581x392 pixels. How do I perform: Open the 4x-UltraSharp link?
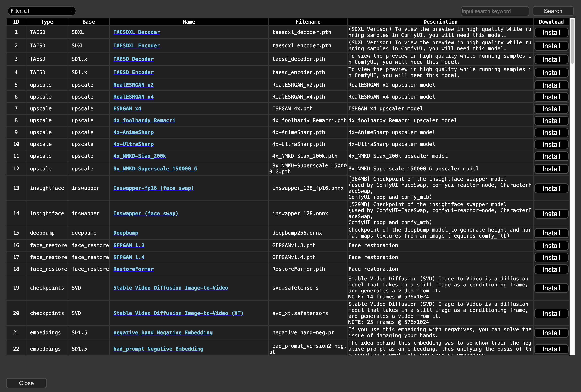pyautogui.click(x=133, y=144)
